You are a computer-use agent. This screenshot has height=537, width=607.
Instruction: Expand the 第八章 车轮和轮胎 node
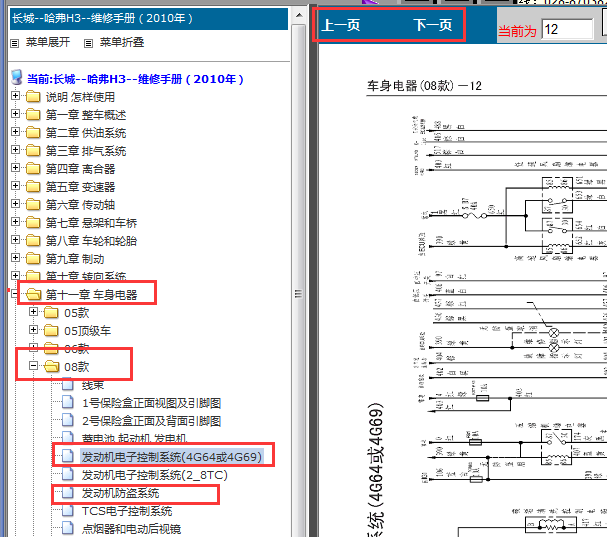[15, 239]
